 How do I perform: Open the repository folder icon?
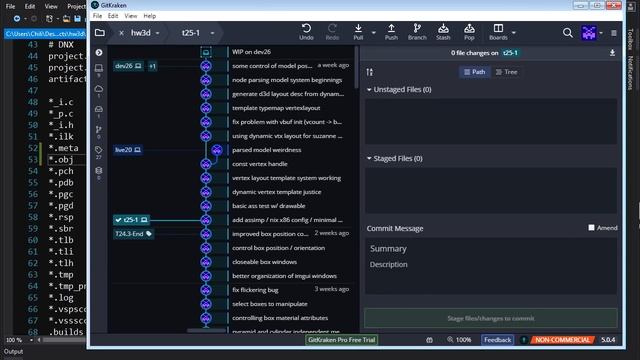(100, 33)
